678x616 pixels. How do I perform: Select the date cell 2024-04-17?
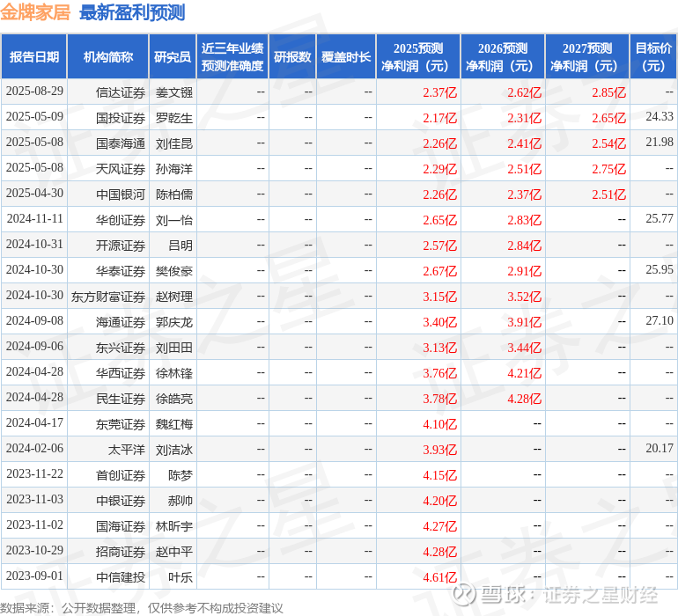pyautogui.click(x=34, y=422)
